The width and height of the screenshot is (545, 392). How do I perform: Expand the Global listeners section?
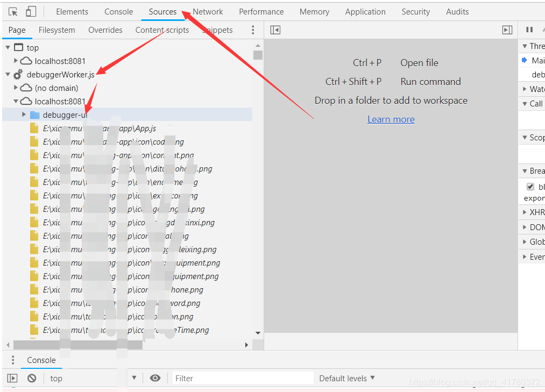click(525, 241)
